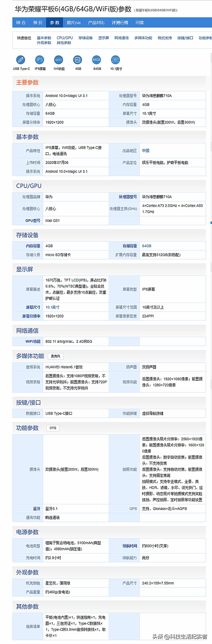
Task: Click the 蓝牙5.1 value
Action: [51, 509]
